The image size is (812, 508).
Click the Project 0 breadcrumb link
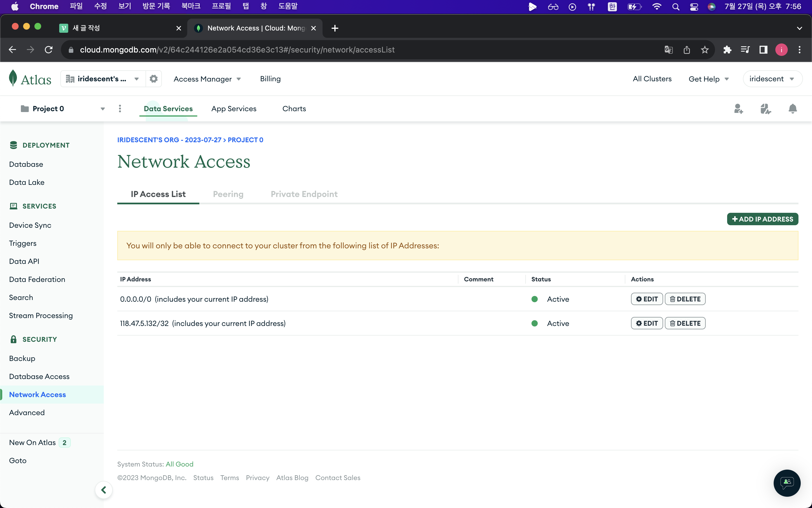click(246, 140)
